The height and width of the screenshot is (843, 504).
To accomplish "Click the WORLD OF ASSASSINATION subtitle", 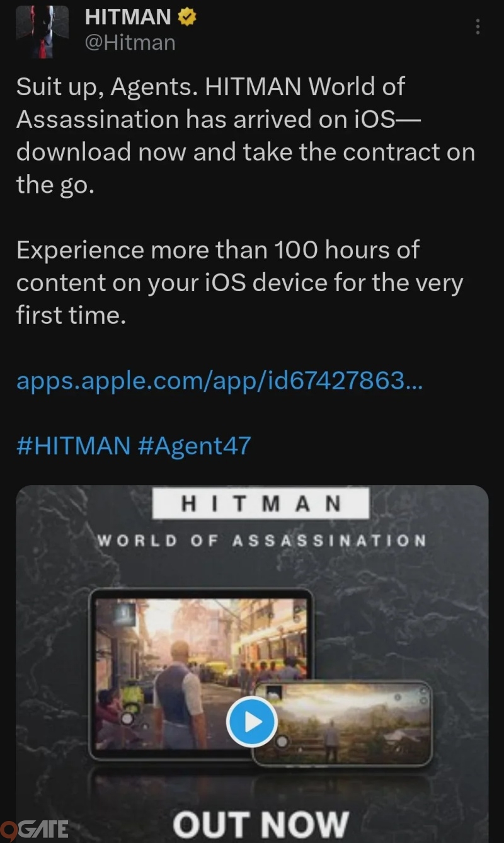I will tap(261, 541).
